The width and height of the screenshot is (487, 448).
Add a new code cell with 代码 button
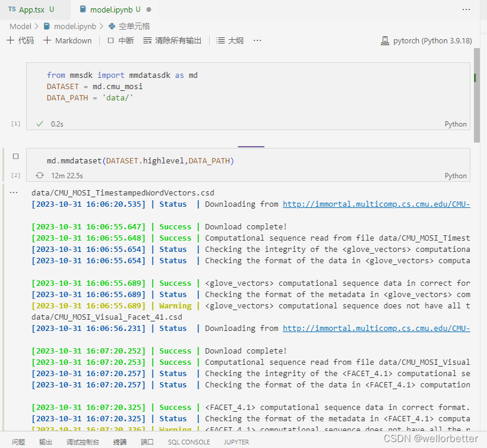tap(23, 40)
